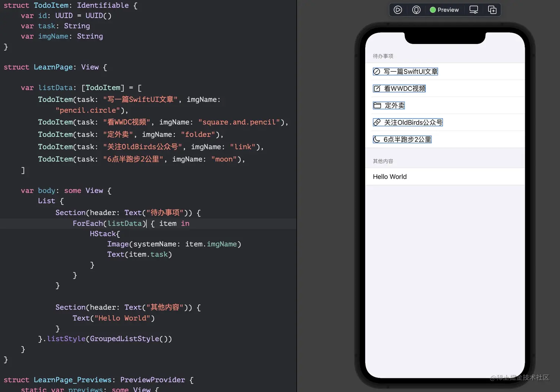Duplicate the preview with the plus icon

(492, 10)
